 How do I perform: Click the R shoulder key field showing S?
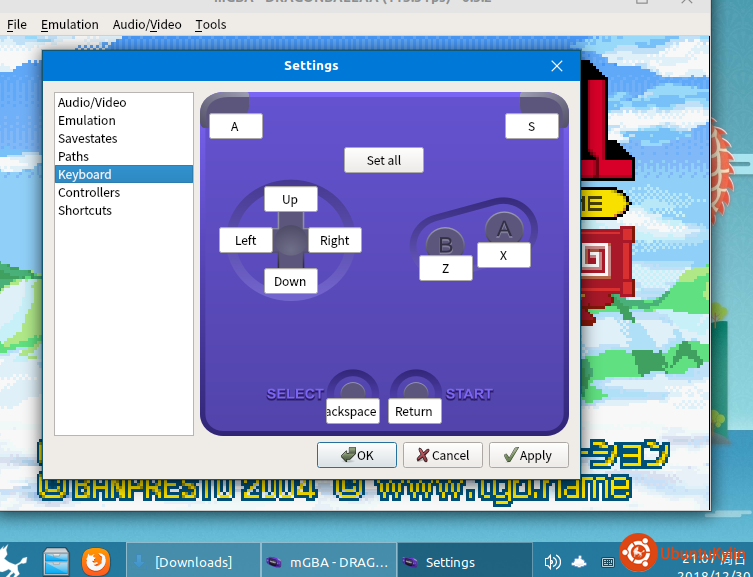[532, 126]
